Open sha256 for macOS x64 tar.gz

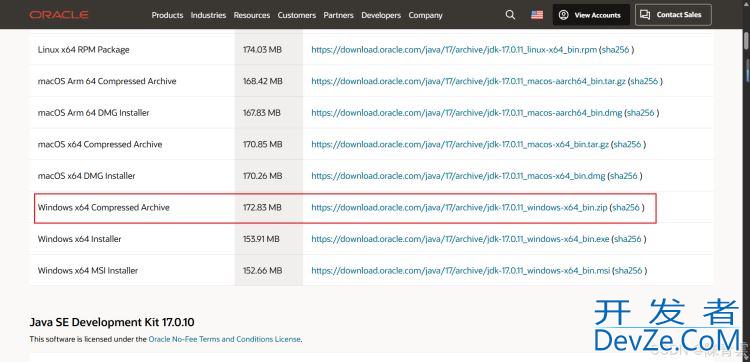pos(627,144)
